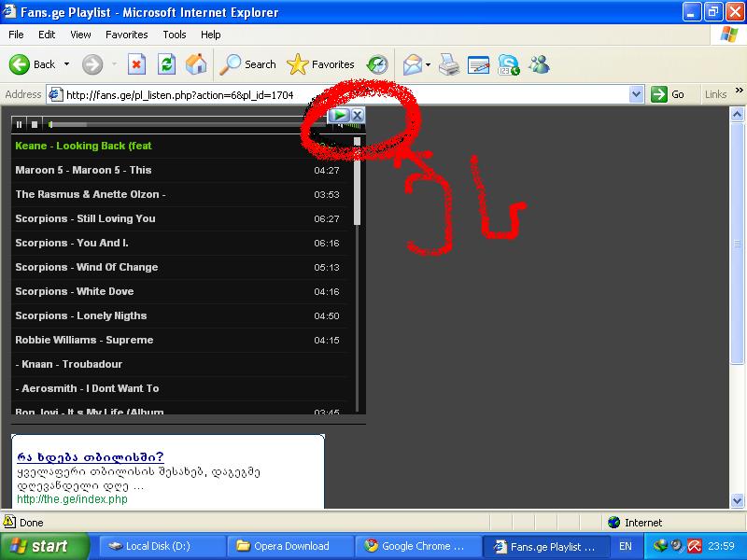
Task: Open the Windows start menu
Action: pyautogui.click(x=44, y=546)
